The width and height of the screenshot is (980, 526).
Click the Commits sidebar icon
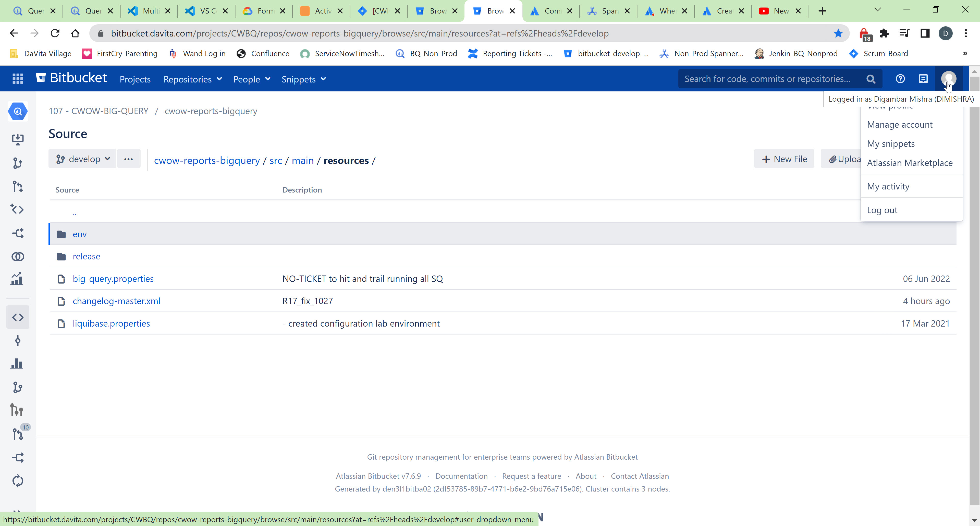(x=18, y=340)
